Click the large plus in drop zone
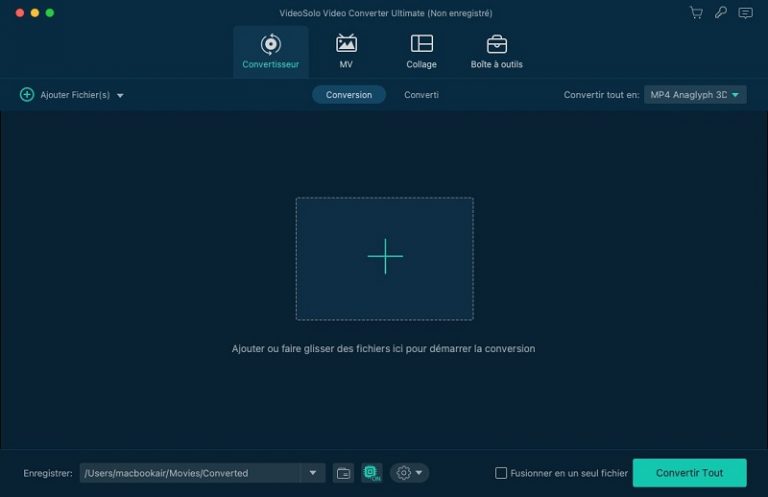 384,257
